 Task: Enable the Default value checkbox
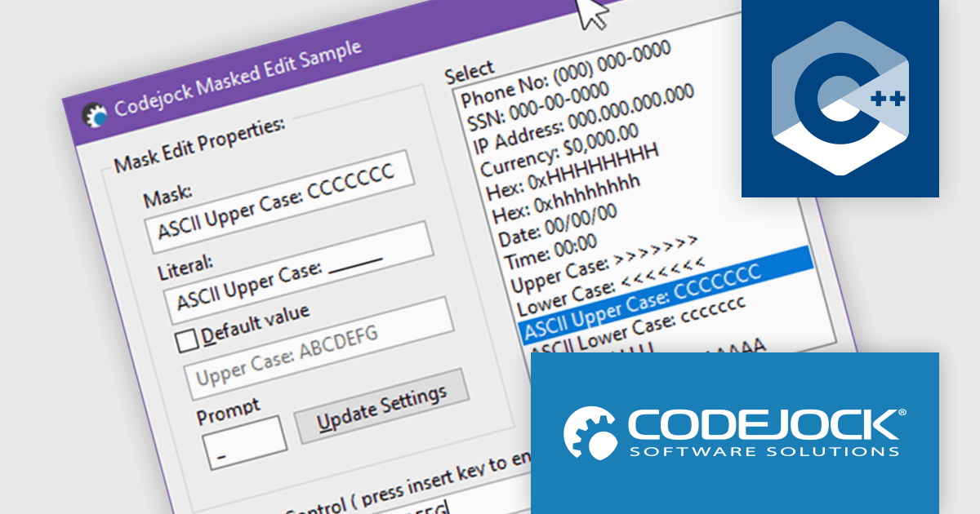[188, 339]
